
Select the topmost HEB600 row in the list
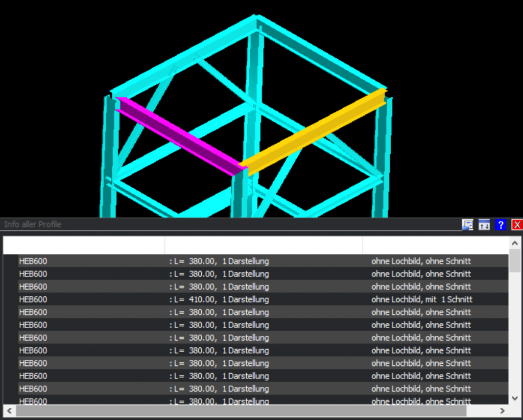tap(256, 261)
